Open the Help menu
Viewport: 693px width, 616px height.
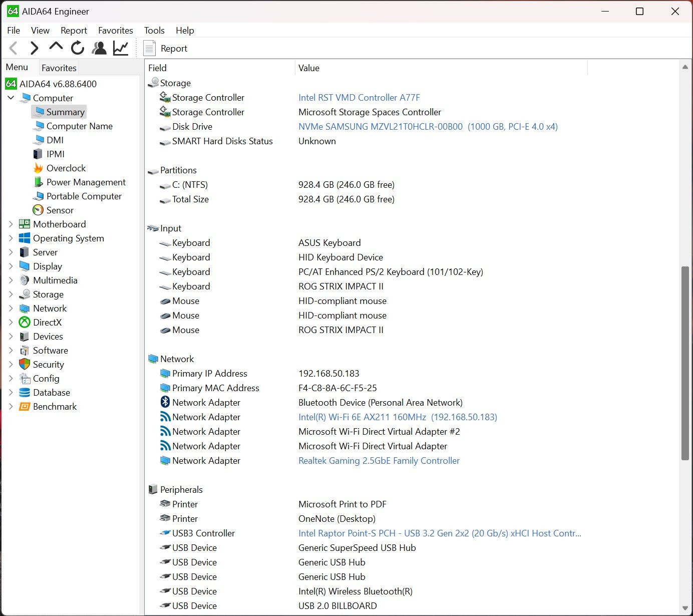185,31
